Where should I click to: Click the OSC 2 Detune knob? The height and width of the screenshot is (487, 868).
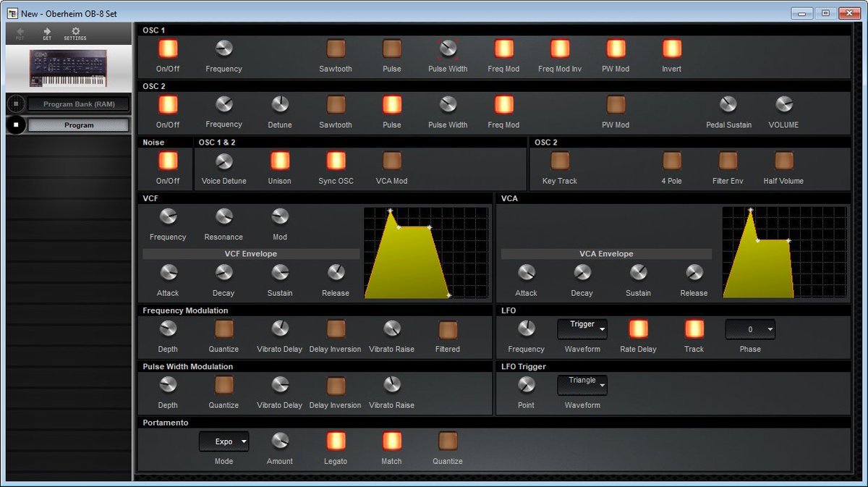[x=280, y=104]
